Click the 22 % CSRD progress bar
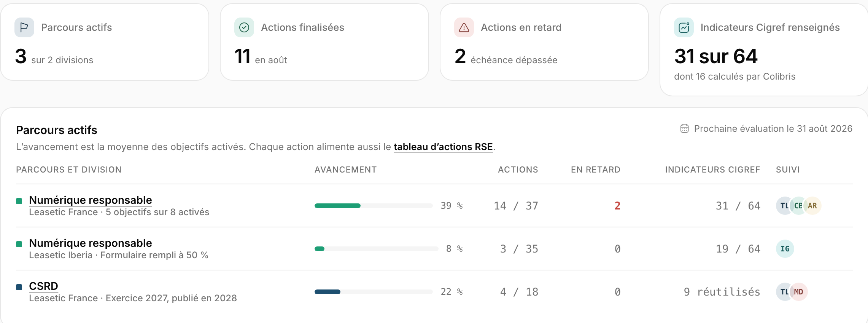The width and height of the screenshot is (868, 323). point(374,292)
